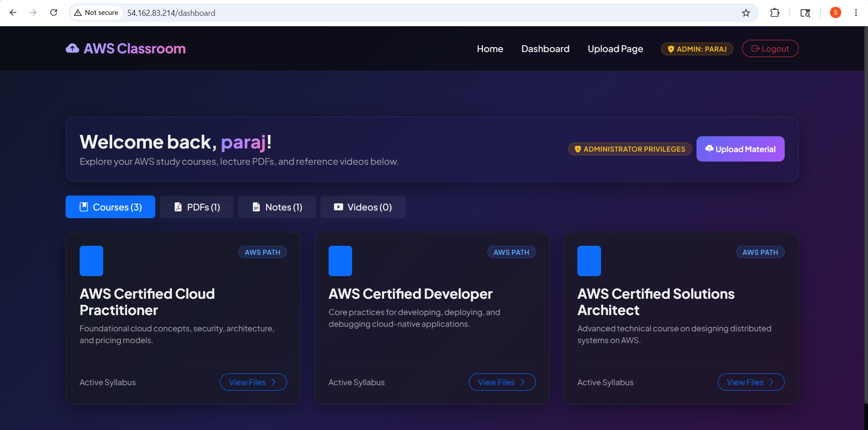Image resolution: width=868 pixels, height=430 pixels.
Task: View files for AWS Certified Cloud Practitioner
Action: coord(253,382)
